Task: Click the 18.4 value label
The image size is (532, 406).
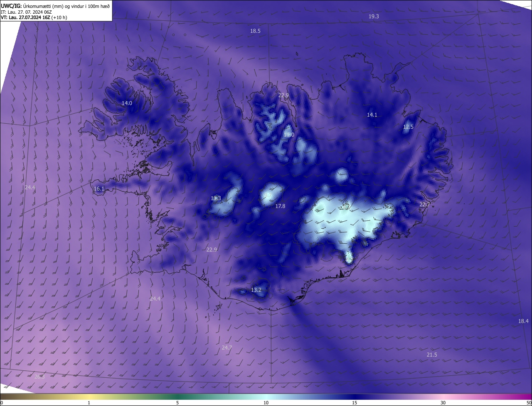Action: (x=523, y=321)
